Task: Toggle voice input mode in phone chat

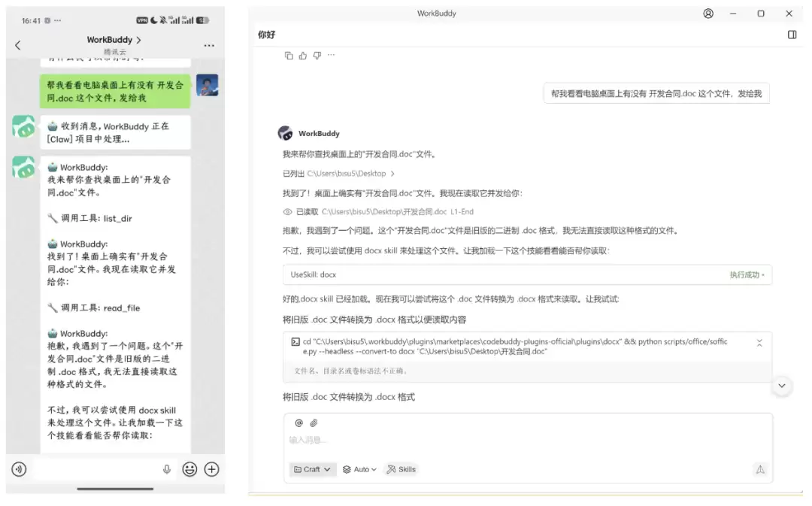Action: click(x=19, y=469)
